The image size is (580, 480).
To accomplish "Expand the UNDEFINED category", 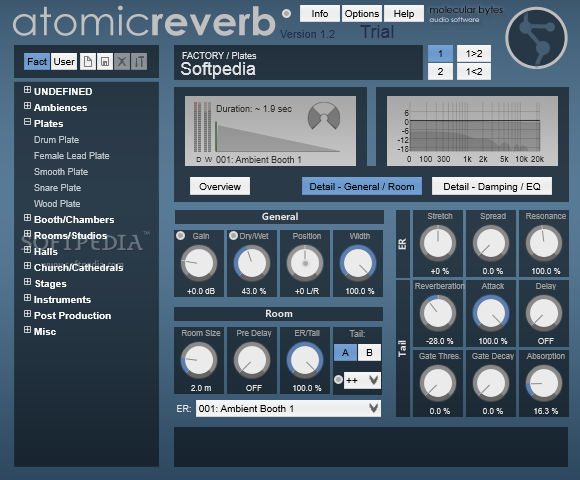I will (27, 90).
